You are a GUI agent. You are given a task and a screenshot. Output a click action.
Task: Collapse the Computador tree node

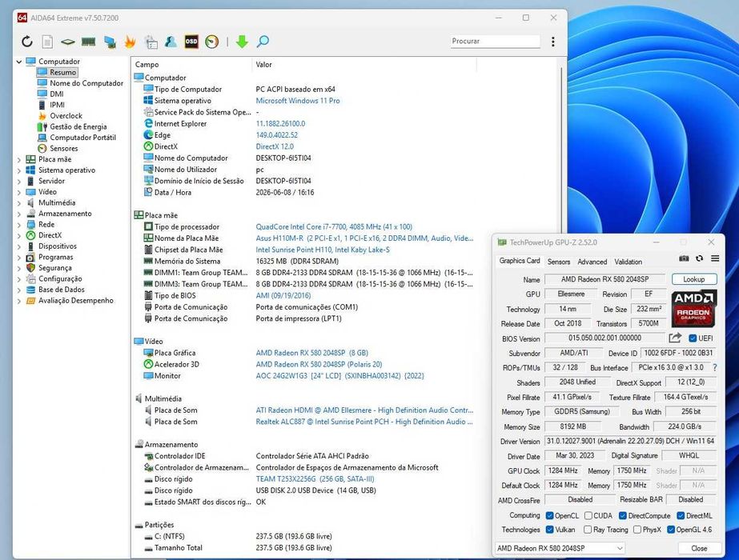(x=19, y=62)
